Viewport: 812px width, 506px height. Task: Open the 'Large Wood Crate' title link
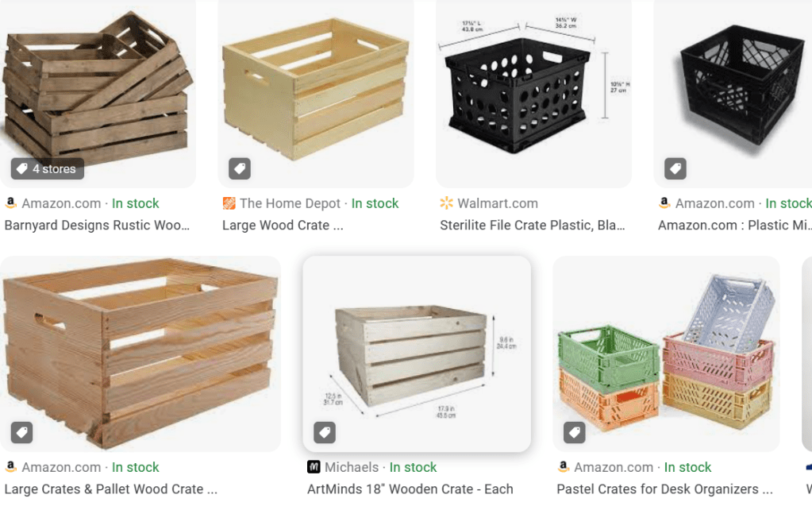(283, 226)
